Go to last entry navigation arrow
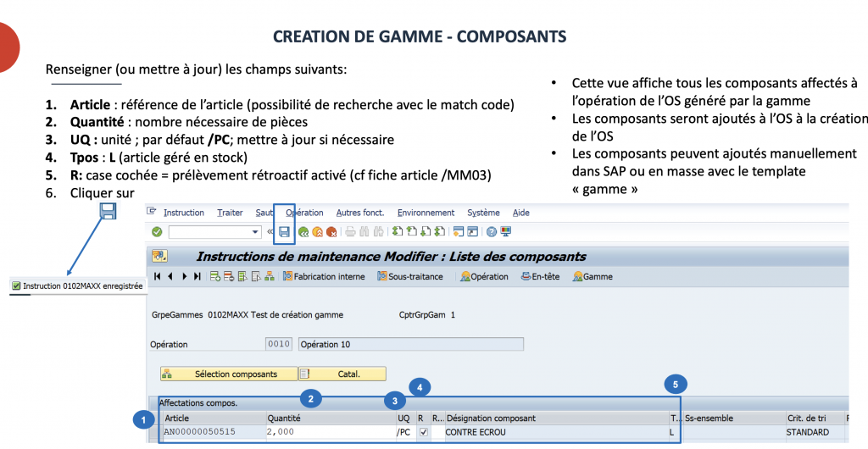The height and width of the screenshot is (449, 868). [198, 276]
